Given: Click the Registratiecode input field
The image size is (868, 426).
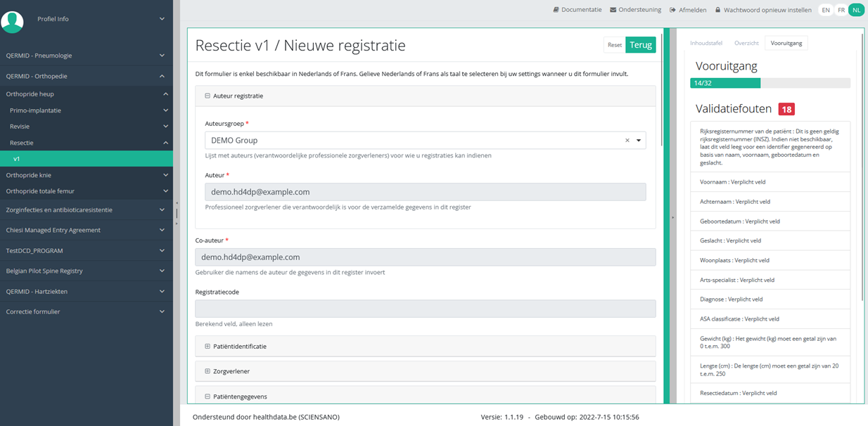Looking at the screenshot, I should pyautogui.click(x=425, y=309).
